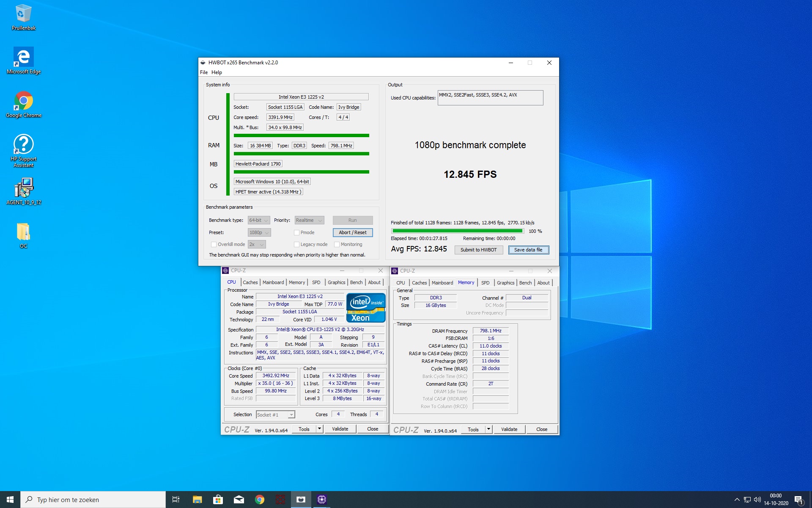Click left CPU-Z window title icon
The width and height of the screenshot is (812, 508).
tap(225, 271)
